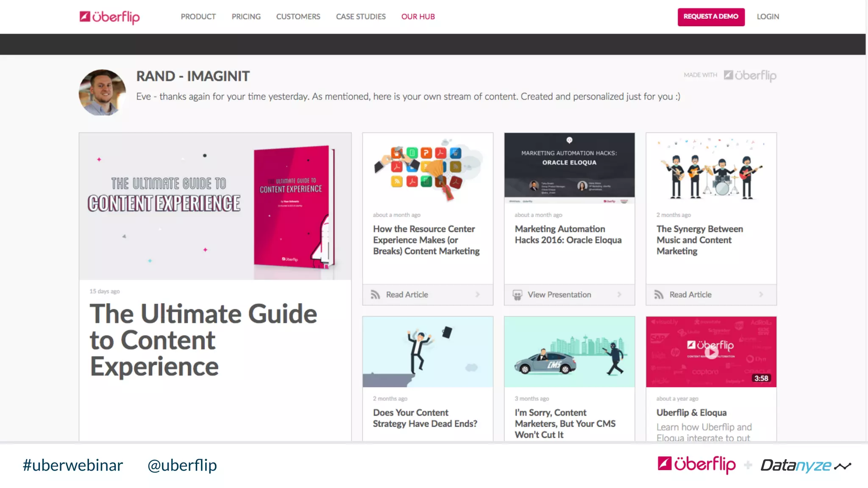Image resolution: width=868 pixels, height=488 pixels.
Task: Click the Uberflip logo in the footer
Action: click(x=696, y=465)
